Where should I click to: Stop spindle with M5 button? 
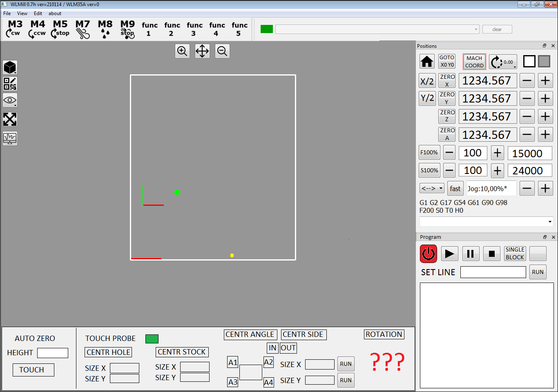60,29
